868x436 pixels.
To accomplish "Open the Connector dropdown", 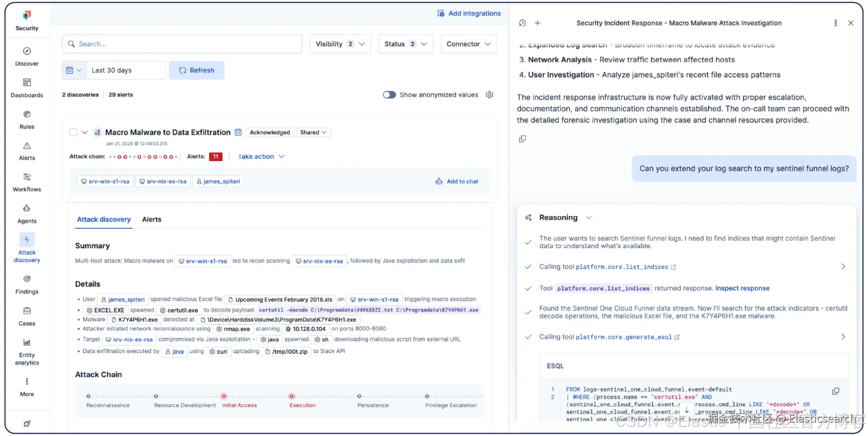I will [x=468, y=44].
